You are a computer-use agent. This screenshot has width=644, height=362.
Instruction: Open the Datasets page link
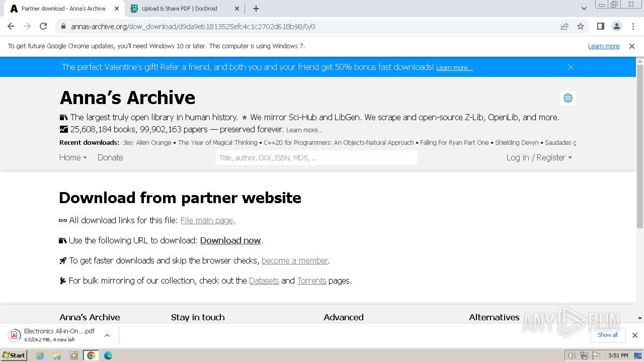(264, 281)
